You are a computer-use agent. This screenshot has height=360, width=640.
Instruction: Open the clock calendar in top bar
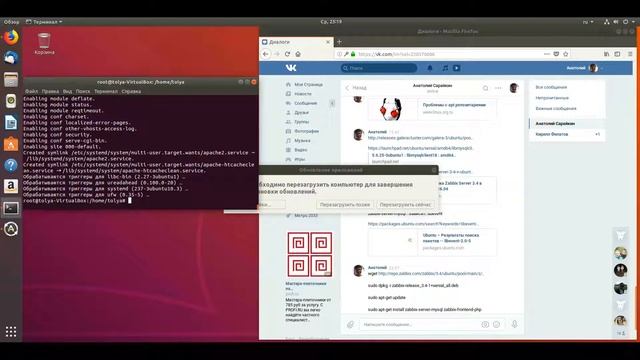331,22
